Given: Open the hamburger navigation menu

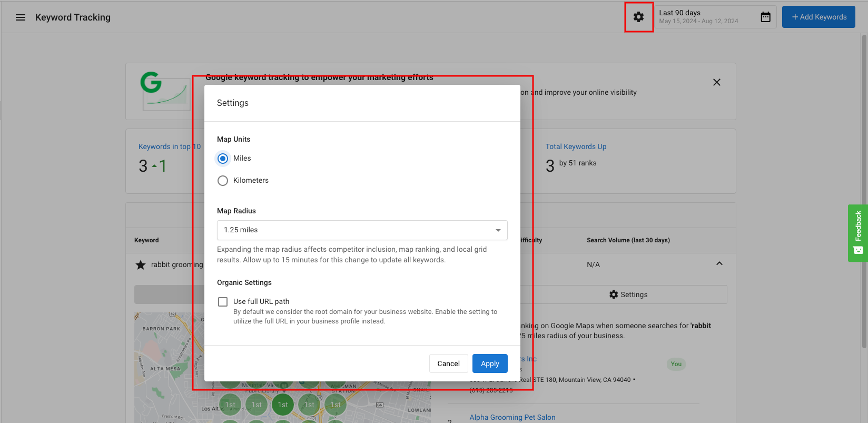Looking at the screenshot, I should pyautogui.click(x=21, y=17).
